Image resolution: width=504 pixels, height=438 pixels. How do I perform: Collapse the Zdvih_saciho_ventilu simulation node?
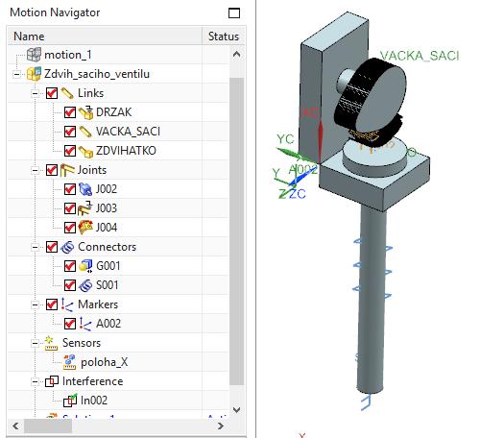16,74
